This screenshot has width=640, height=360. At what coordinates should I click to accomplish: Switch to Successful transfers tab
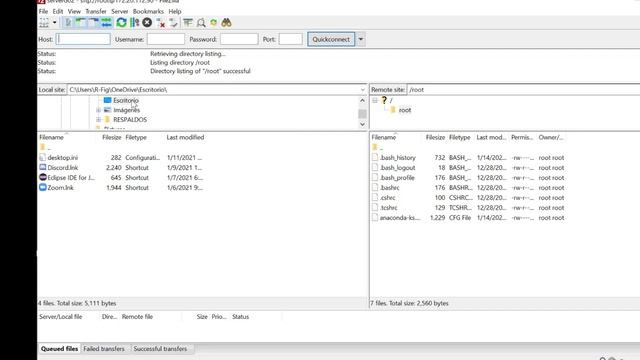point(160,349)
